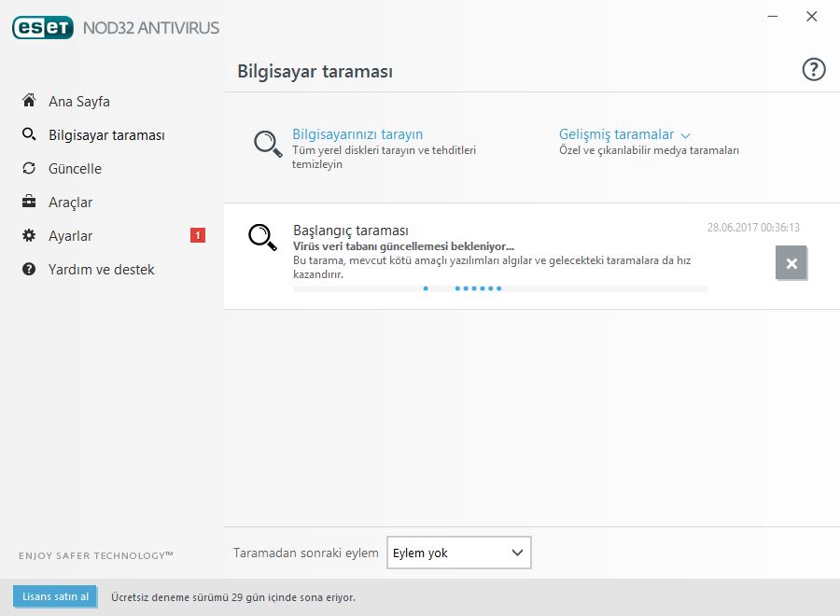840x616 pixels.
Task: Select Bilgisayar taraması in the sidebar
Action: click(x=106, y=135)
